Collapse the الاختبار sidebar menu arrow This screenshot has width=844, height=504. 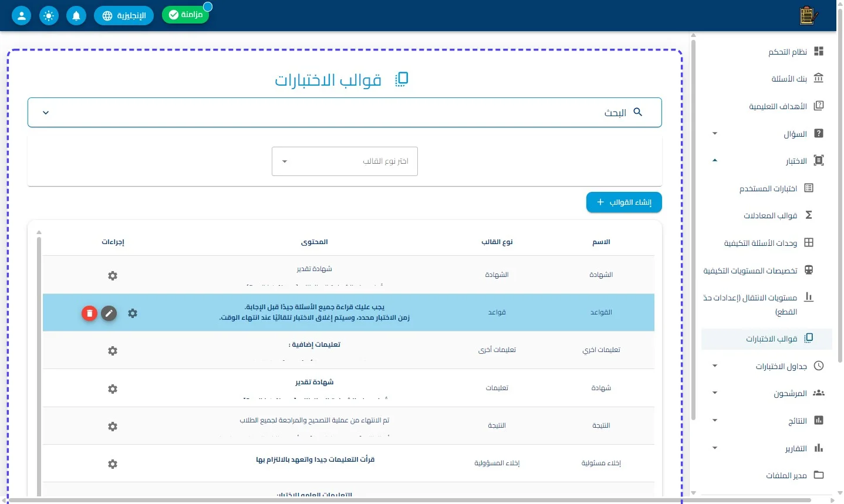pyautogui.click(x=715, y=161)
